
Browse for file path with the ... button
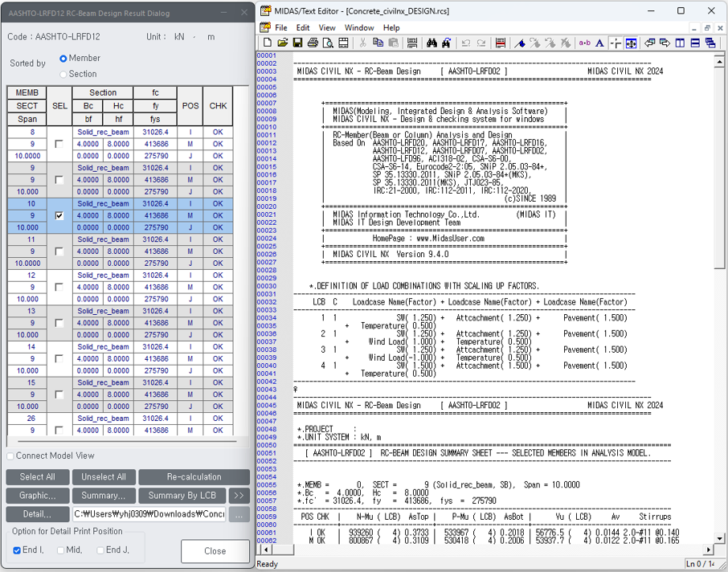click(239, 514)
